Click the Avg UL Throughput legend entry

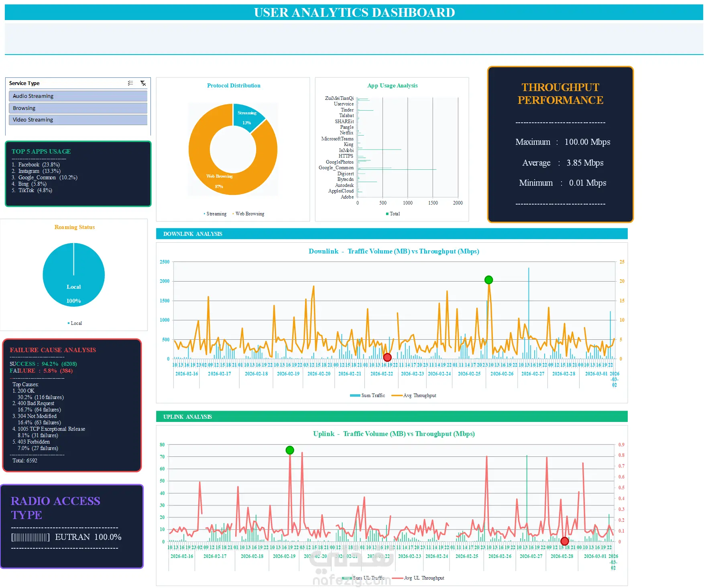[418, 578]
